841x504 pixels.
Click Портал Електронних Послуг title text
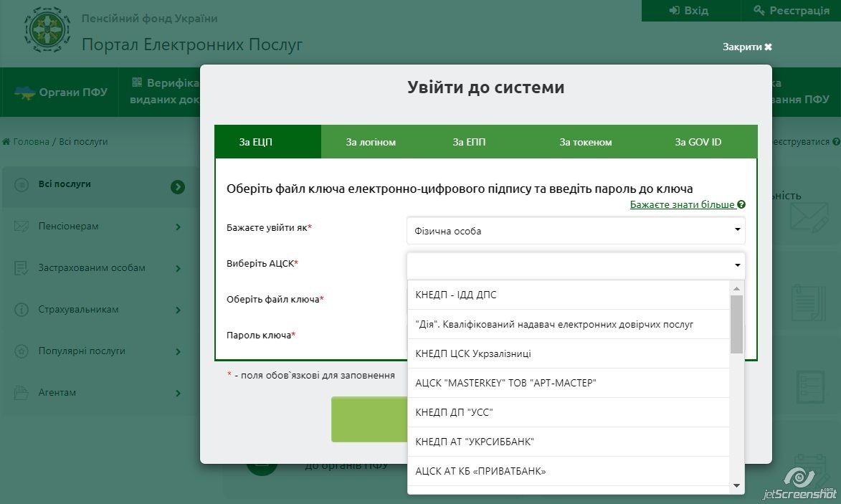[x=192, y=44]
